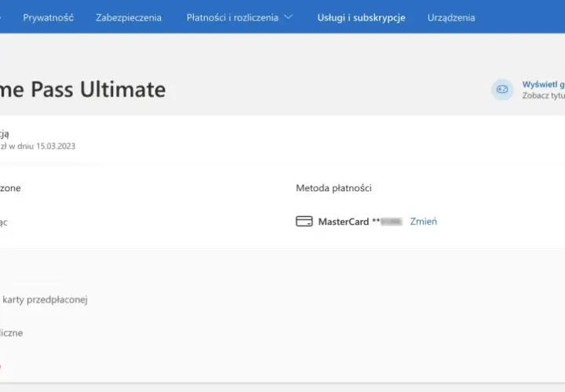Go to Usługi i subskrypcje tab
This screenshot has width=565, height=392.
tap(361, 17)
